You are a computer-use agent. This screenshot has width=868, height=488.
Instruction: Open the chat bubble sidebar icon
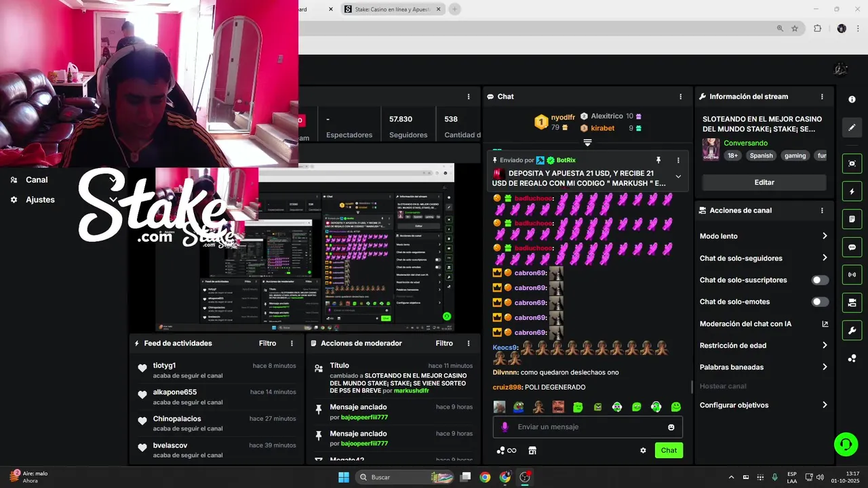pyautogui.click(x=852, y=247)
